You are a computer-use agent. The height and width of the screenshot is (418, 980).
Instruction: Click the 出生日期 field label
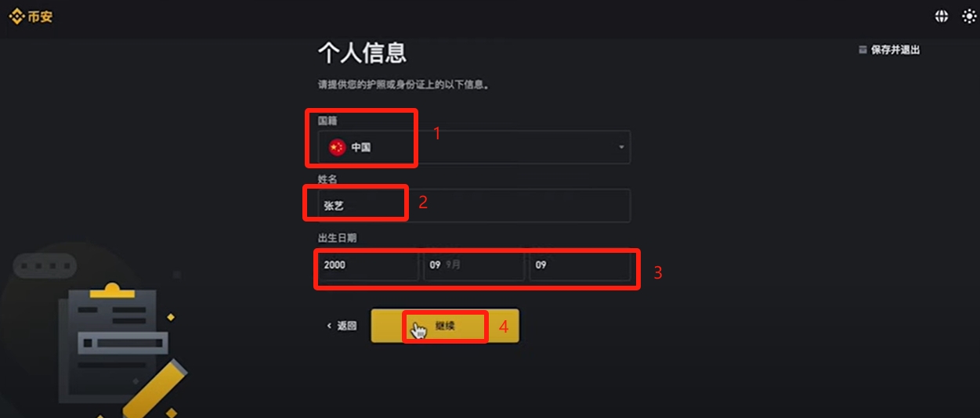click(x=337, y=237)
